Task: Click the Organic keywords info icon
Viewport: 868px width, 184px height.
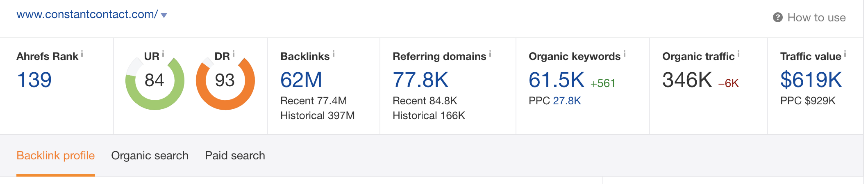Action: click(x=625, y=54)
